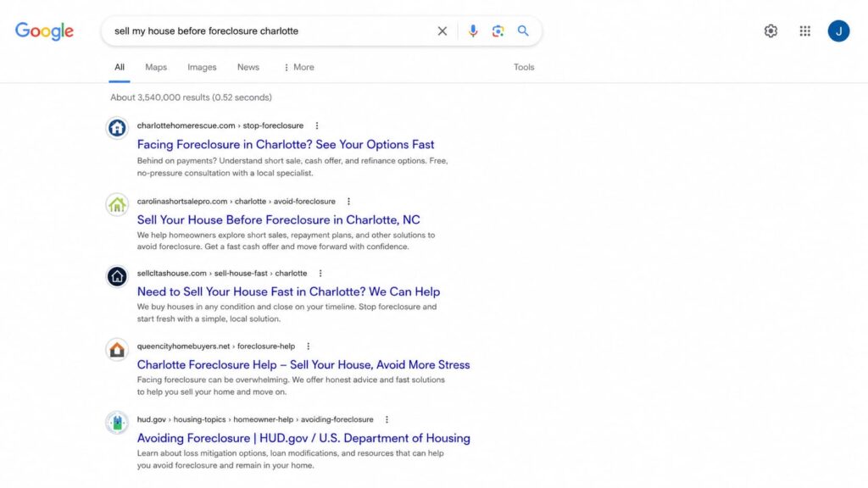Switch to the Maps tab
The image size is (868, 488).
156,67
